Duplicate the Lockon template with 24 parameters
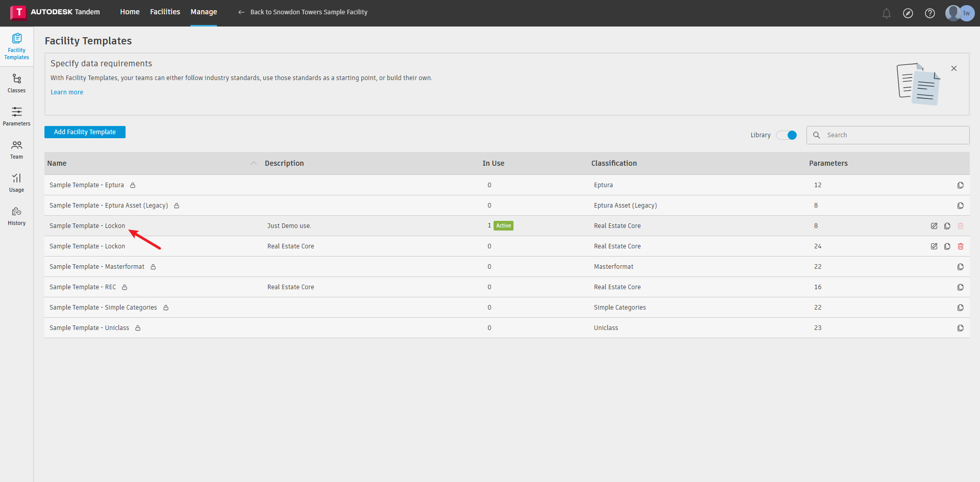This screenshot has width=980, height=482. [947, 246]
